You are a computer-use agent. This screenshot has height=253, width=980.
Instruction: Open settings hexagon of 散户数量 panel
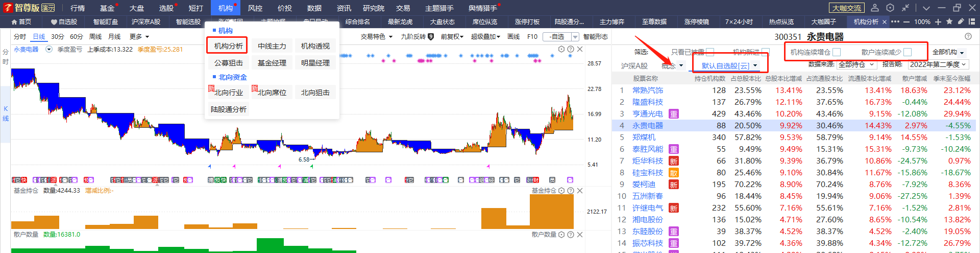point(561,235)
